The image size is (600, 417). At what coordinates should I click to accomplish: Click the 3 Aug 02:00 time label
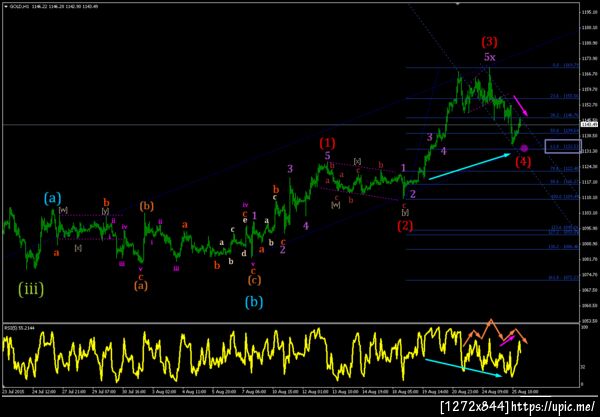pyautogui.click(x=164, y=392)
